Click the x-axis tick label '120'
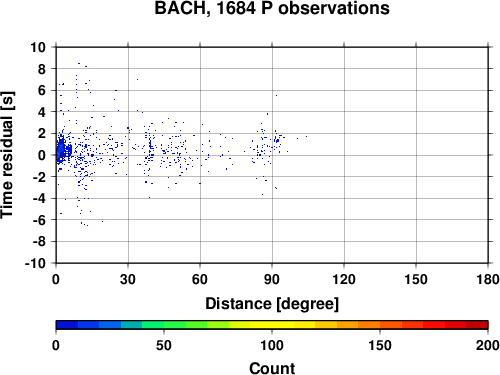500x375 pixels. click(344, 279)
